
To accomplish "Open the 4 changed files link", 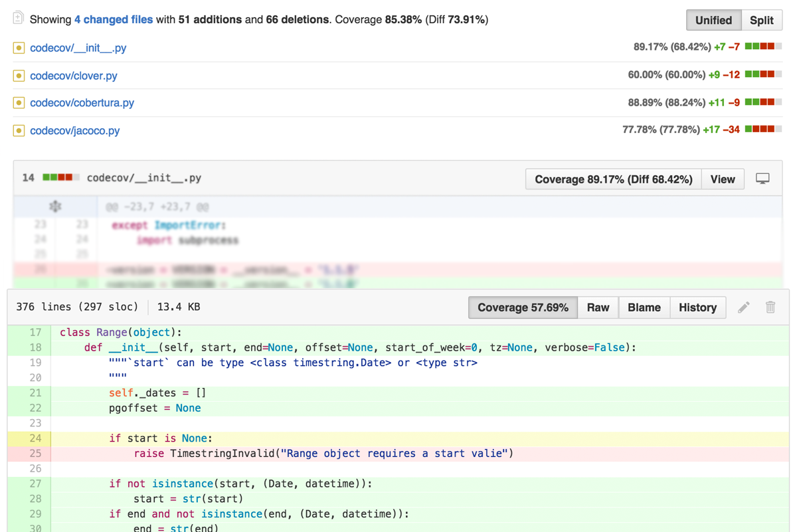I will click(x=114, y=19).
